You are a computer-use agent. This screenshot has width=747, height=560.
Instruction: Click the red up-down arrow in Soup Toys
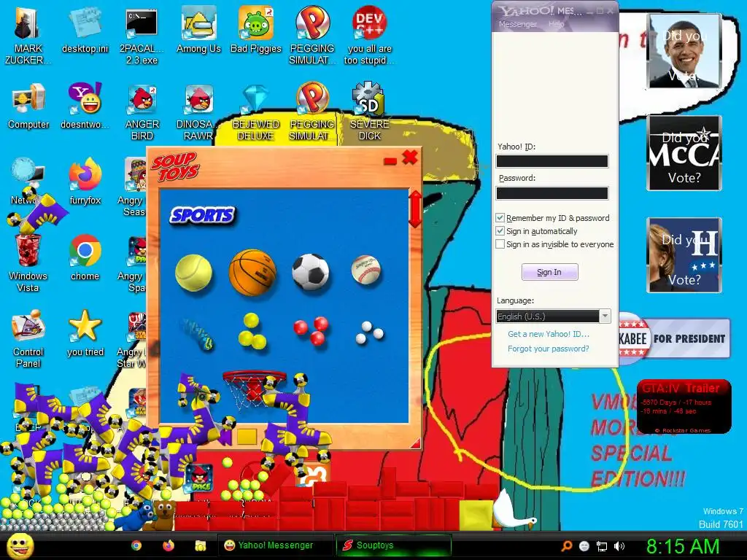tap(415, 209)
